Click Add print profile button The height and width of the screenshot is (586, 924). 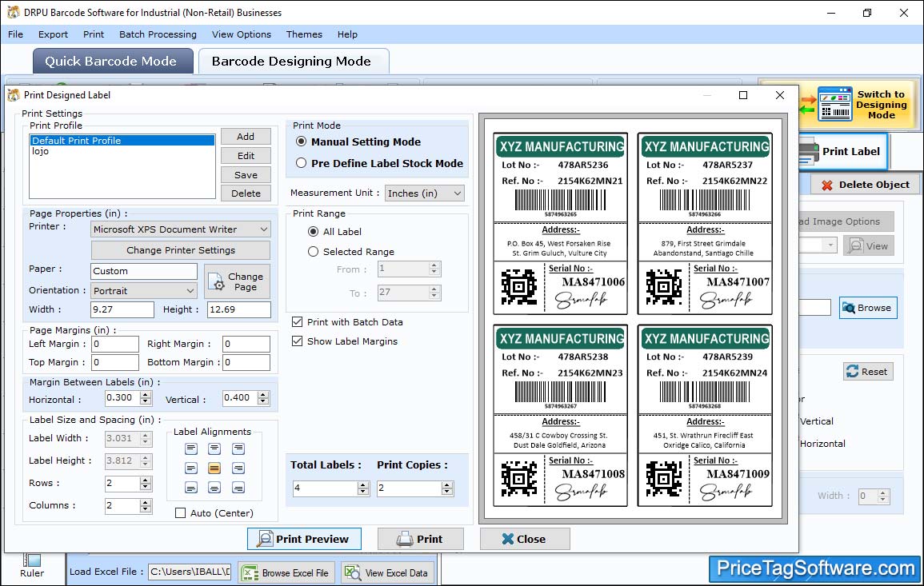pyautogui.click(x=246, y=137)
